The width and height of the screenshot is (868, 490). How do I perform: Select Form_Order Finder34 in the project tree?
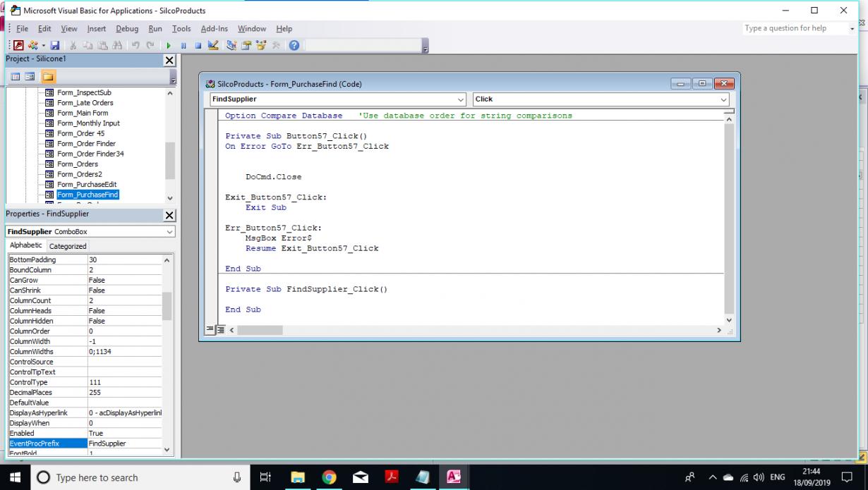click(x=90, y=154)
